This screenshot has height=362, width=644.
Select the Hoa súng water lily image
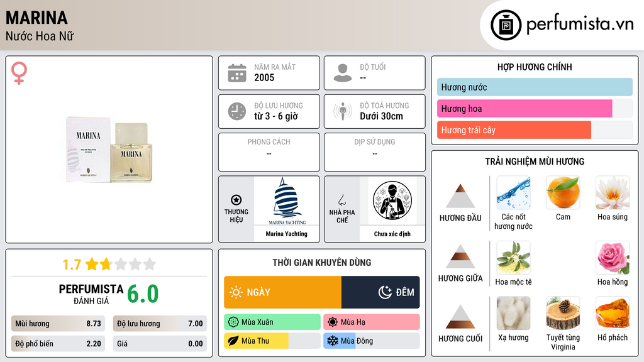click(x=613, y=193)
